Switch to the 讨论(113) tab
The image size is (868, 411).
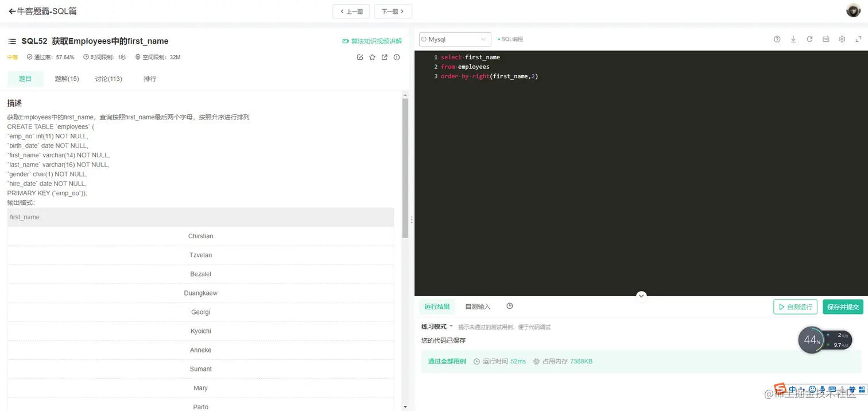pos(108,79)
